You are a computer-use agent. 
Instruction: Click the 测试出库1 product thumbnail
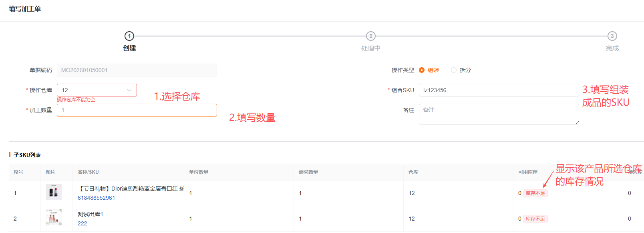point(54,217)
